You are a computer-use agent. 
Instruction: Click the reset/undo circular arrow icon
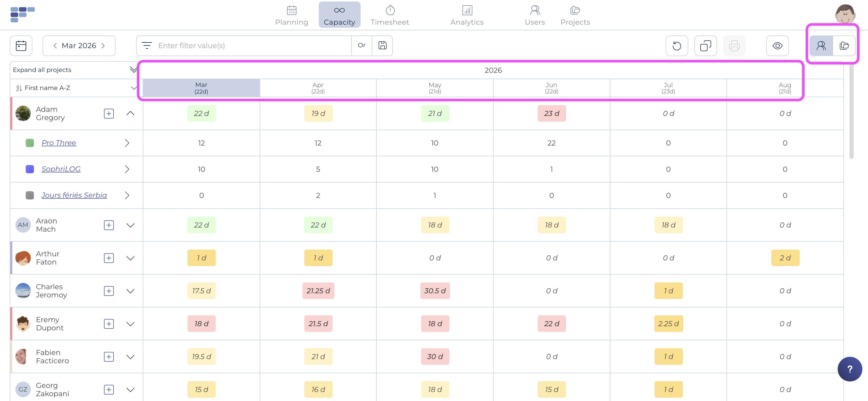[677, 45]
